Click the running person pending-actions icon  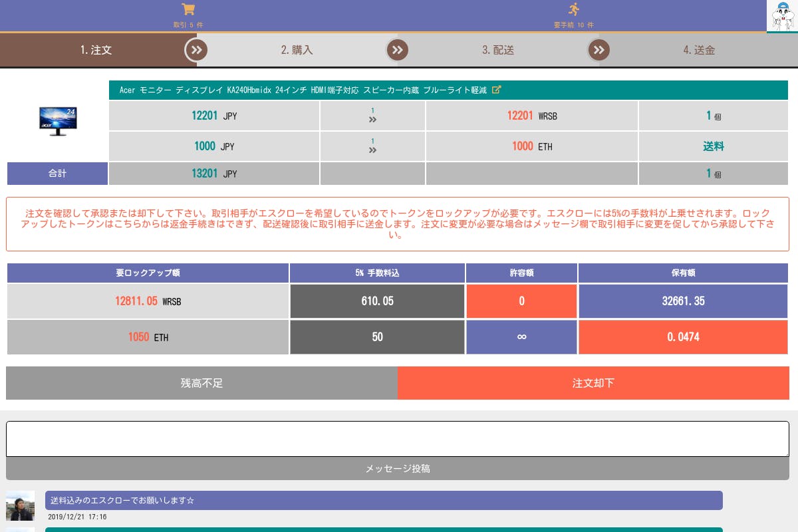coord(574,9)
